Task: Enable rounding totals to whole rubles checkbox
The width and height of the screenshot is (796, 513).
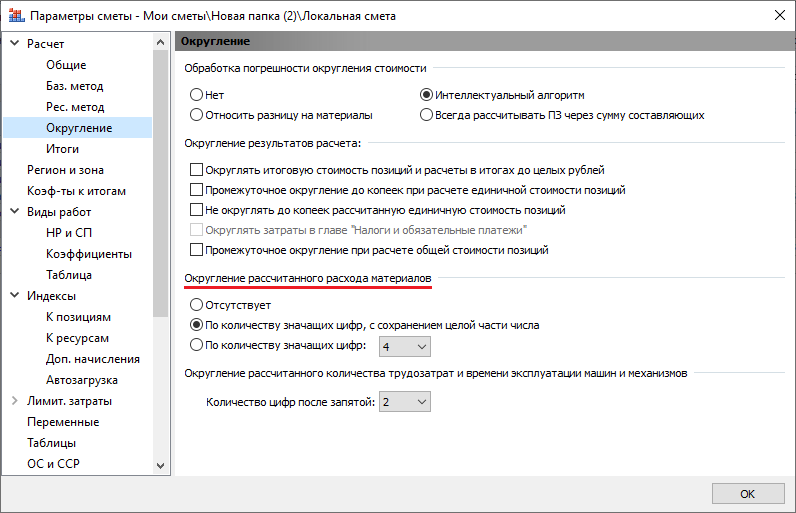Action: point(196,170)
